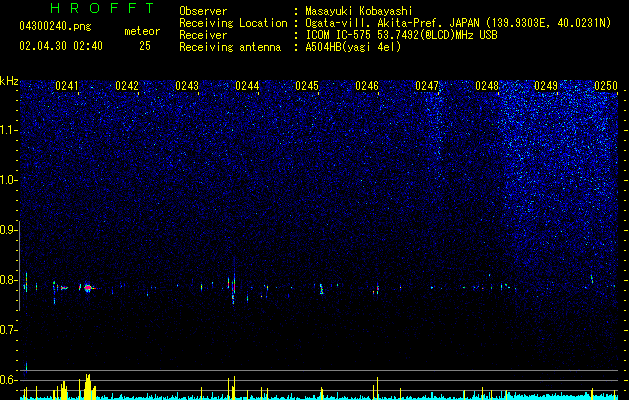The height and width of the screenshot is (400, 629).
Task: Click the 0245 time marker
Action: [x=307, y=86]
